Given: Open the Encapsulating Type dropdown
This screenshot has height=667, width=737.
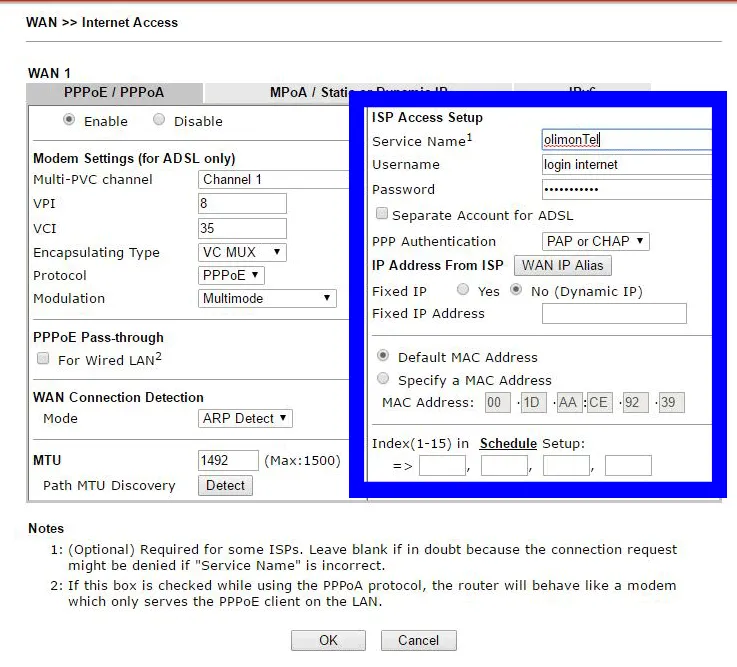Looking at the screenshot, I should [x=243, y=252].
